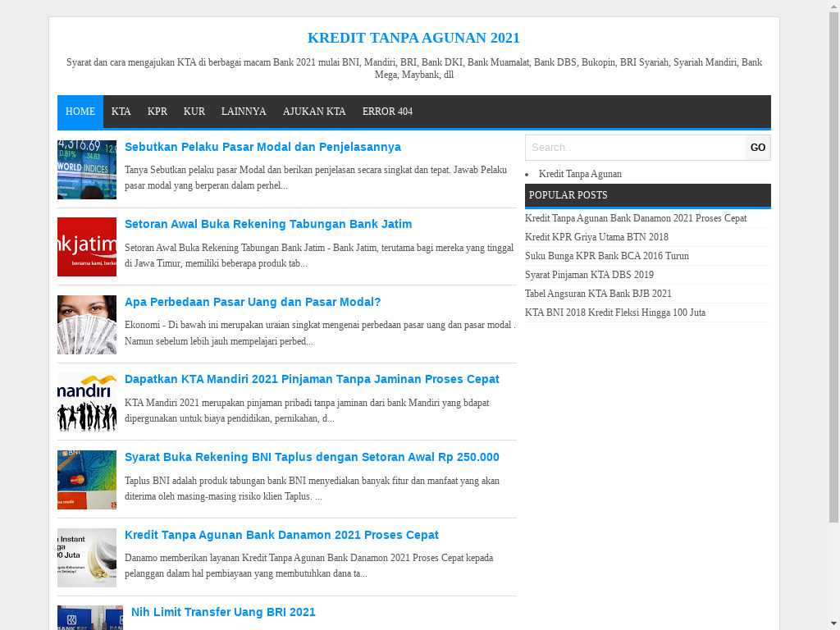Click the Danamon Instant thumbnail
This screenshot has width=840, height=630.
coord(87,558)
